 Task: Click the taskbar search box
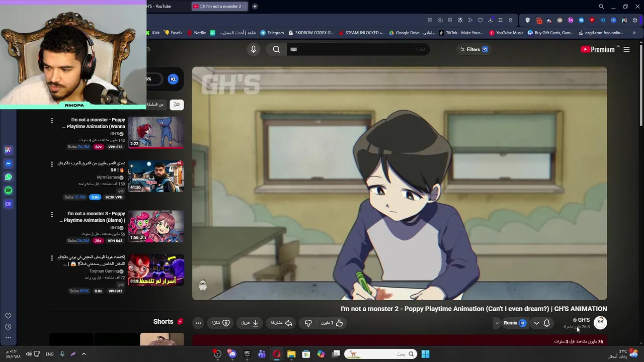(380, 354)
